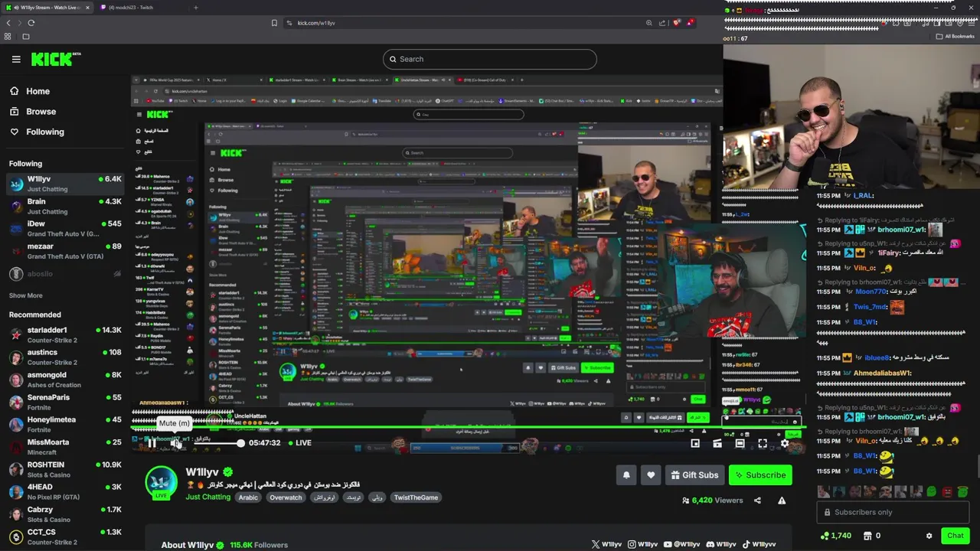Screen dimensions: 980x551
Task: Report stream with warning triangle icon
Action: [x=782, y=500]
